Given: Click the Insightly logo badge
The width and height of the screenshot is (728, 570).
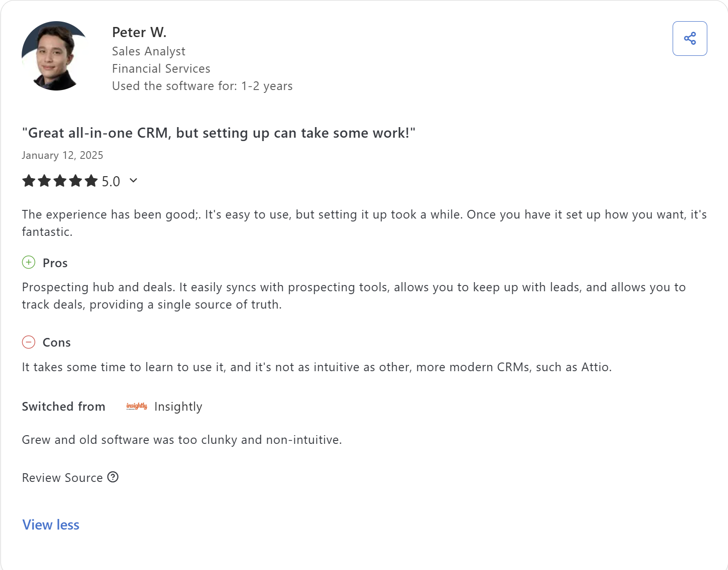Looking at the screenshot, I should pyautogui.click(x=137, y=406).
